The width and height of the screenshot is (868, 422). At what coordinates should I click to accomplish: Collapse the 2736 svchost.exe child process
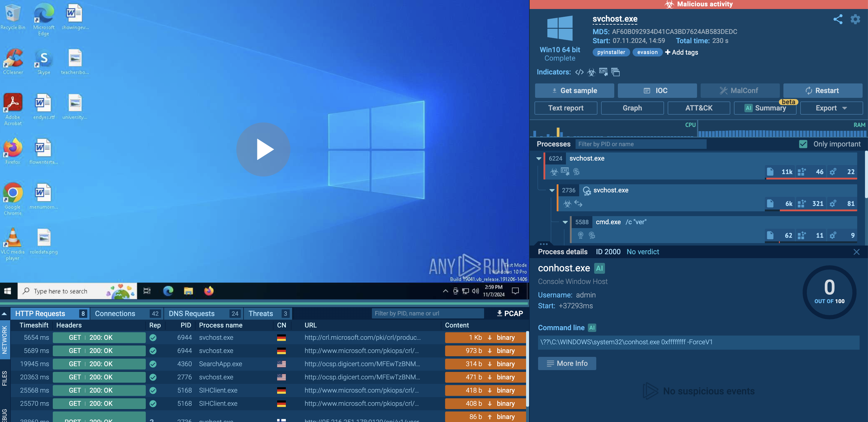pos(552,190)
